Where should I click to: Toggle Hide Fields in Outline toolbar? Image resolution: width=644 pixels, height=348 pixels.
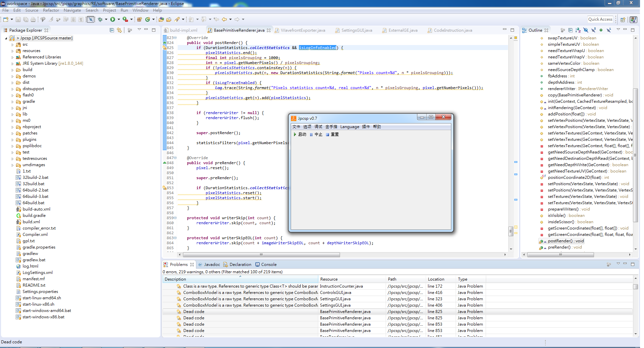point(586,30)
